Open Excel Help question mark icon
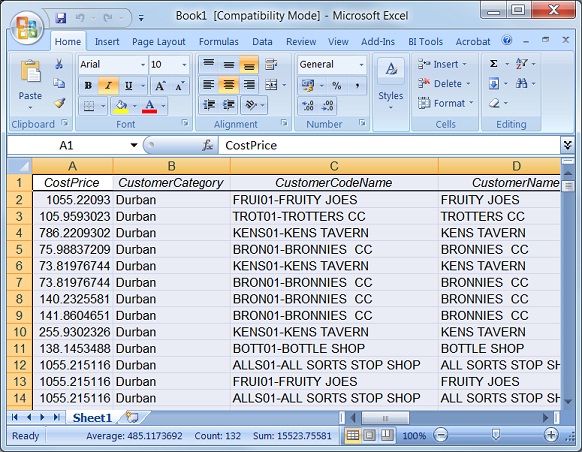The height and width of the screenshot is (452, 582). coord(507,40)
